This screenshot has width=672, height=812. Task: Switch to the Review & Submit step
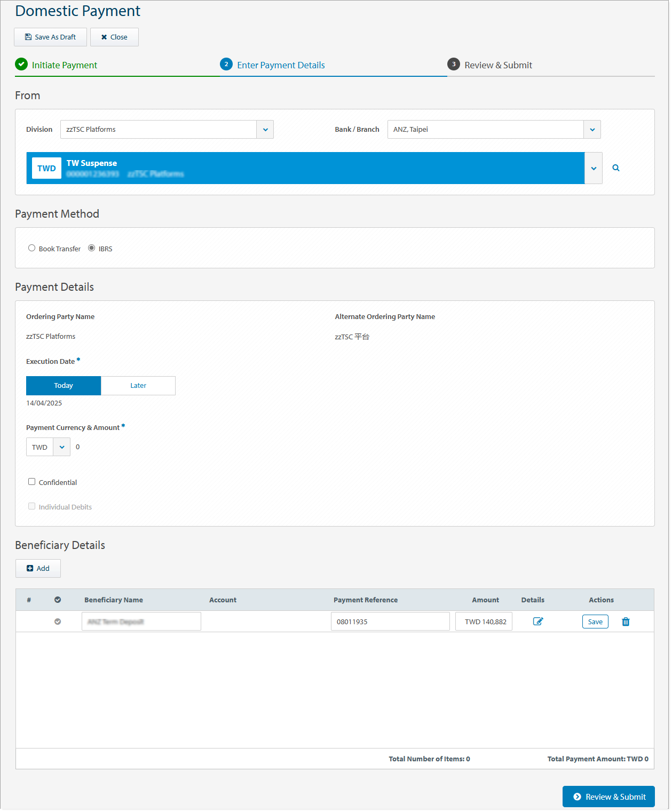click(x=498, y=65)
